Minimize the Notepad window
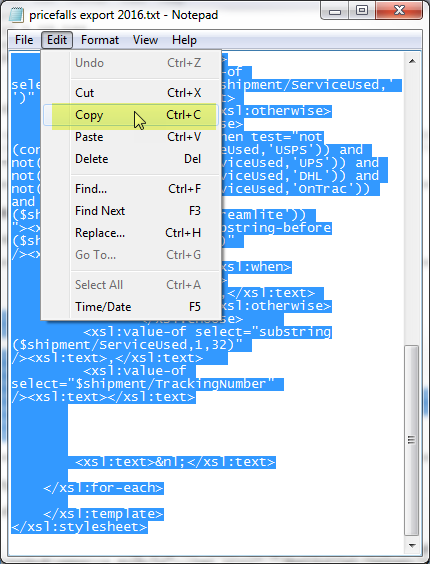Screen dimensions: 430x564 click(x=335, y=11)
